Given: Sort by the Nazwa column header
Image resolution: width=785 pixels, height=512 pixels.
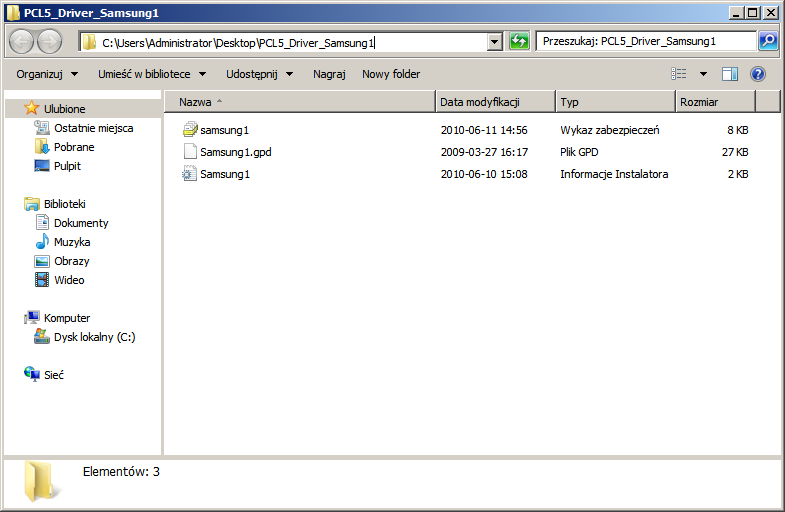Looking at the screenshot, I should point(299,102).
